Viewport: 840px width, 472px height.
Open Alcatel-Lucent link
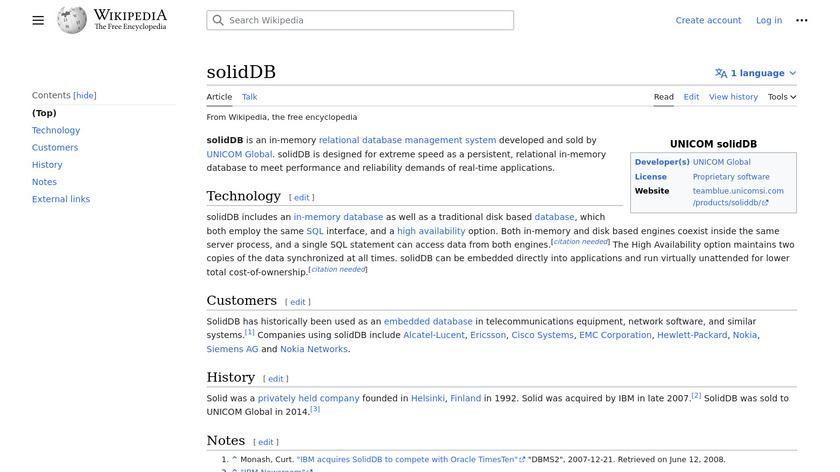(434, 335)
